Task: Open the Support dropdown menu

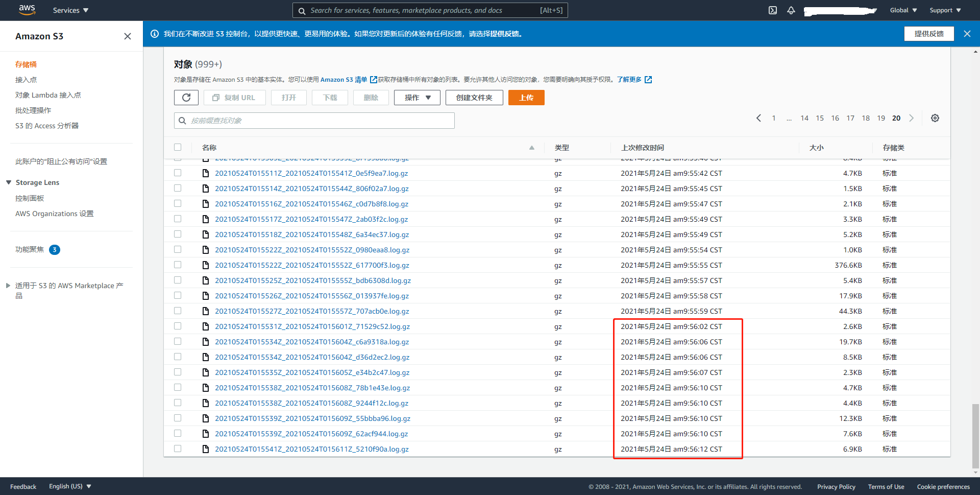Action: point(945,10)
